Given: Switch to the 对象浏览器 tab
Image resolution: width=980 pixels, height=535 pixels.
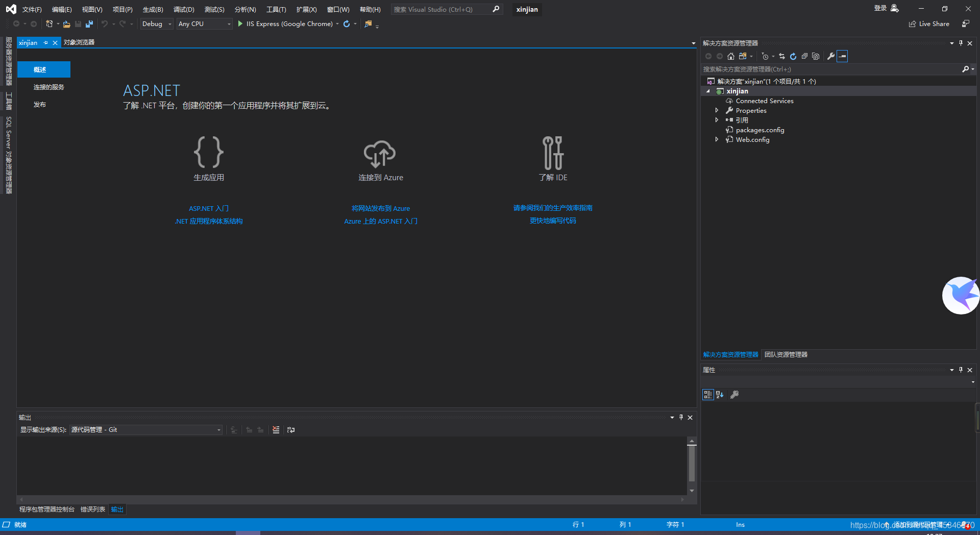Looking at the screenshot, I should pos(79,42).
